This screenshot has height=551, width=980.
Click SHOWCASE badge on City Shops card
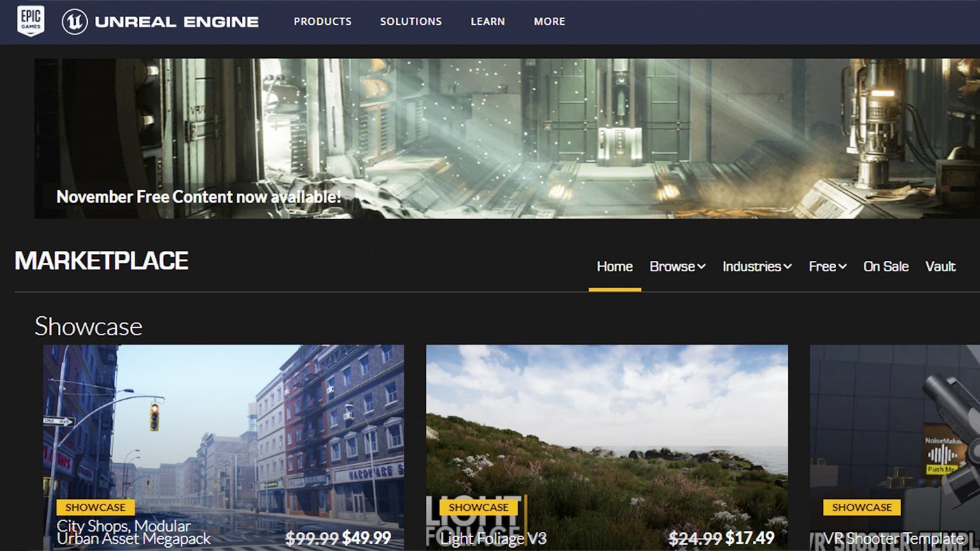tap(95, 507)
